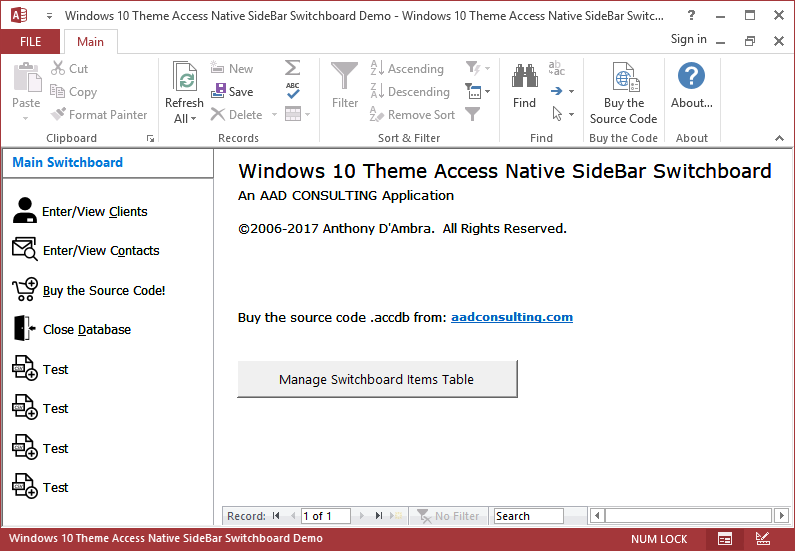Click Sign in
This screenshot has width=795, height=551.
(x=688, y=39)
